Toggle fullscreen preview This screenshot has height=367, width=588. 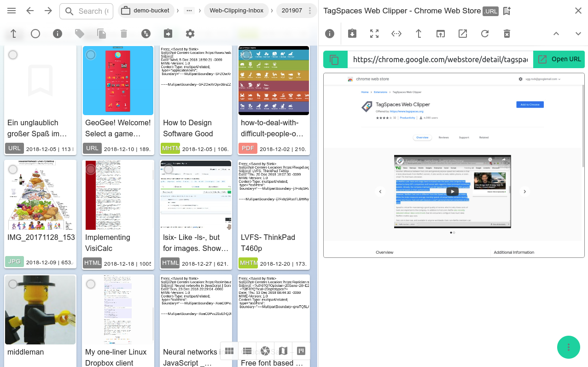coord(374,34)
